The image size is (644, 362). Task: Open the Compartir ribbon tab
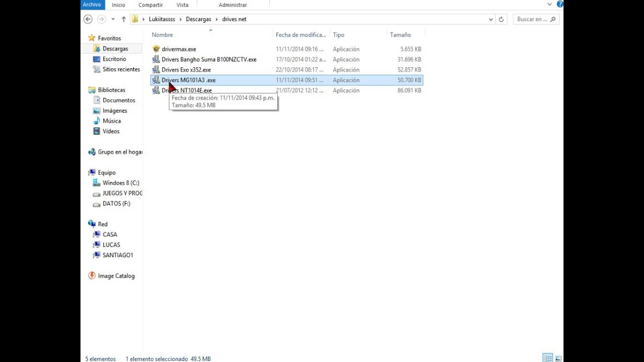coord(150,5)
